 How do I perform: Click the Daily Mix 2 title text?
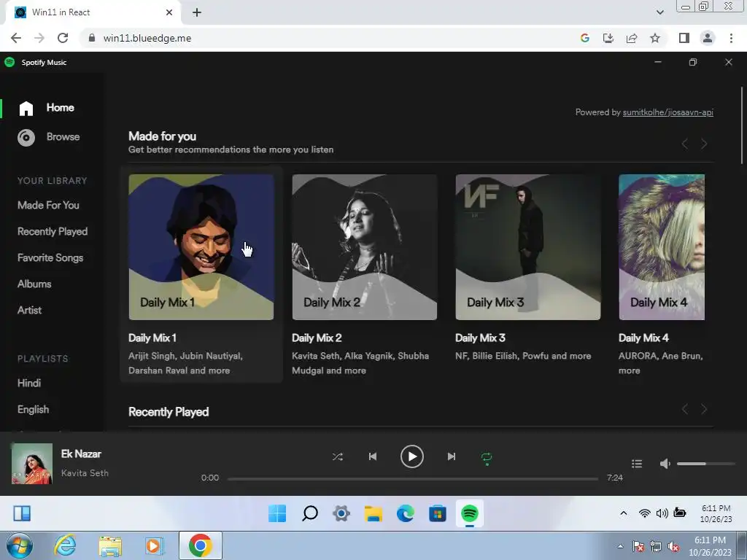click(317, 338)
